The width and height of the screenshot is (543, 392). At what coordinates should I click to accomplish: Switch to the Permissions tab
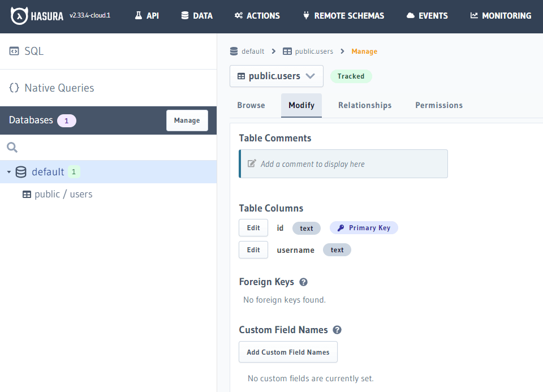coord(439,105)
